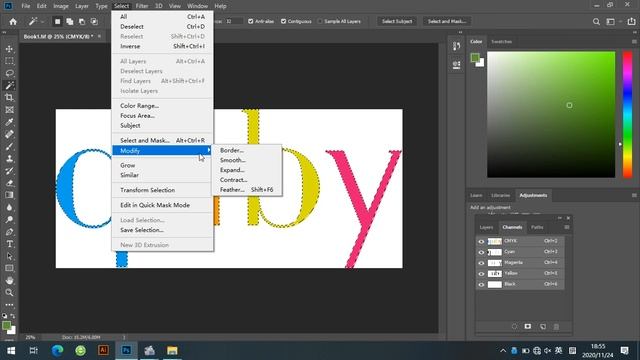Show hidden system tray icons chevron
The height and width of the screenshot is (360, 640).
pyautogui.click(x=503, y=351)
